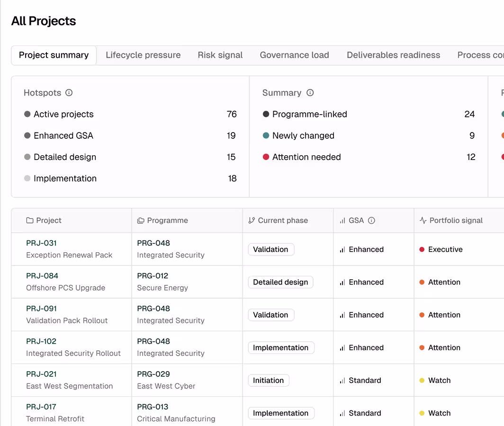Switch to Risk signal tab
The image size is (504, 426).
coord(220,55)
